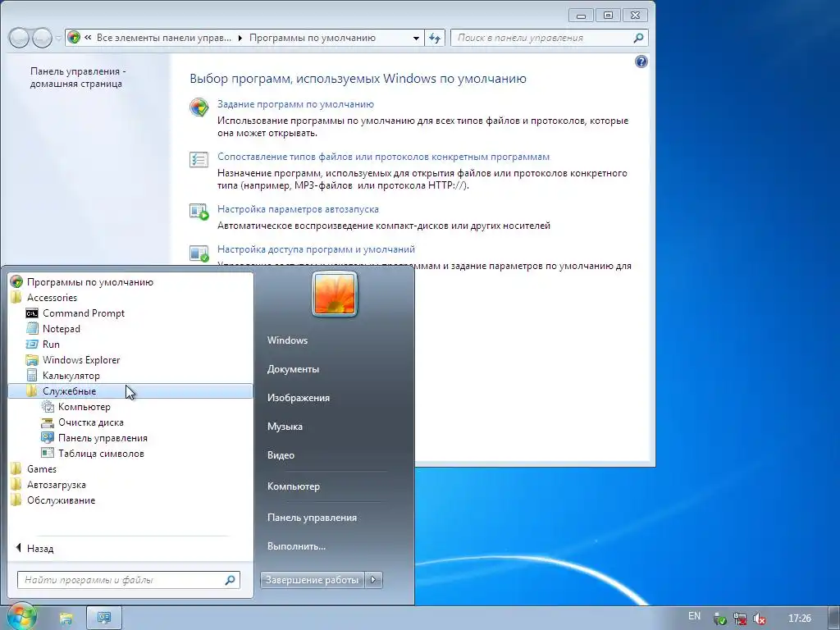The width and height of the screenshot is (840, 630).
Task: Open the address bar history dropdown
Action: (416, 38)
